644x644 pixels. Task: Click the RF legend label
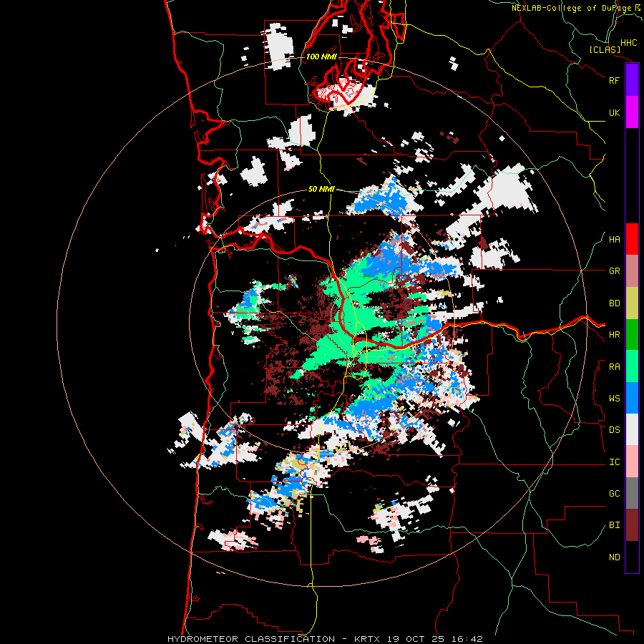click(x=614, y=80)
